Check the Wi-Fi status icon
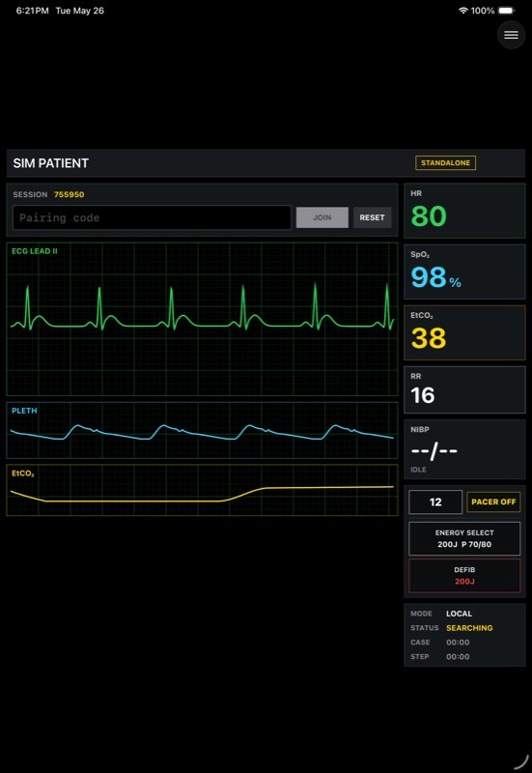Screen dimensions: 532x773 click(463, 11)
